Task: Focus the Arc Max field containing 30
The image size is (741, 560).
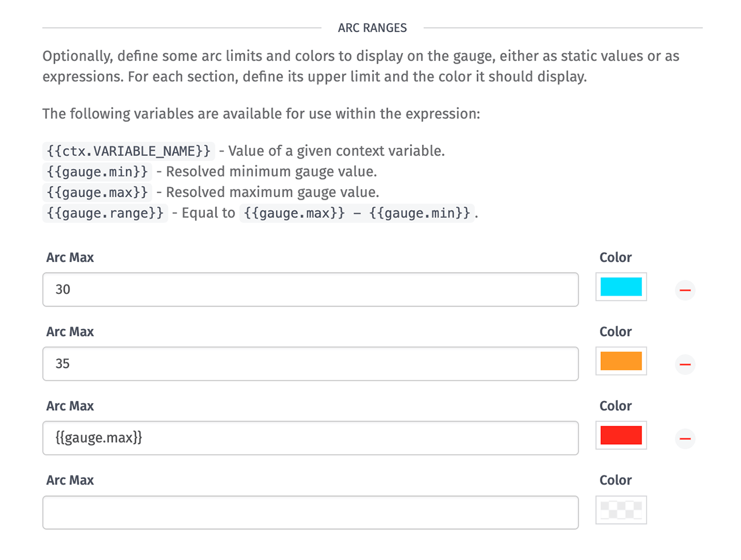Action: point(310,289)
